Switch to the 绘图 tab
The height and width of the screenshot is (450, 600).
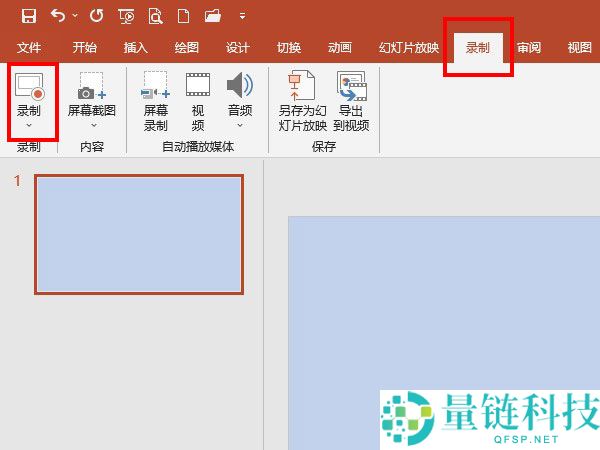click(x=187, y=47)
